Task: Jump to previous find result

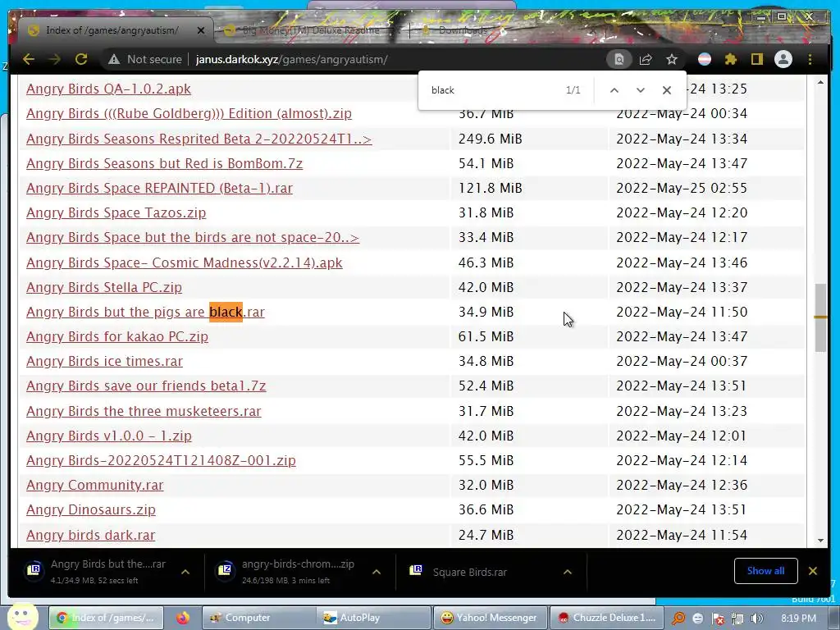Action: coord(614,90)
